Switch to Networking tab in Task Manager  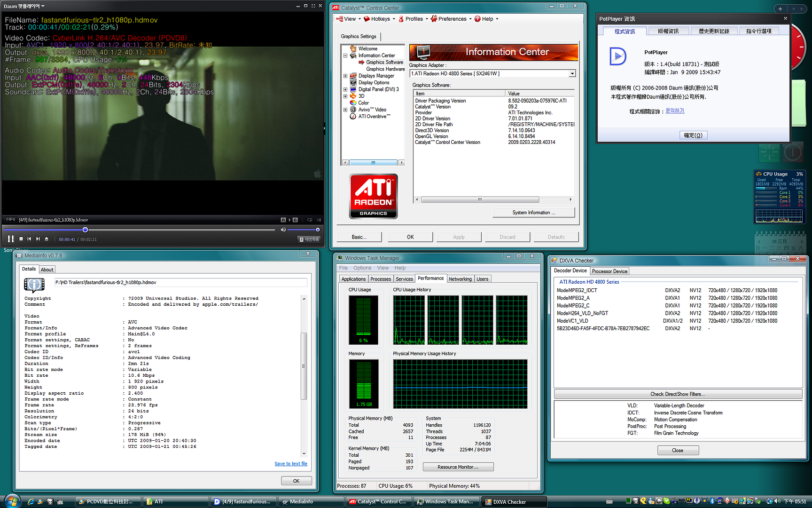pos(460,279)
